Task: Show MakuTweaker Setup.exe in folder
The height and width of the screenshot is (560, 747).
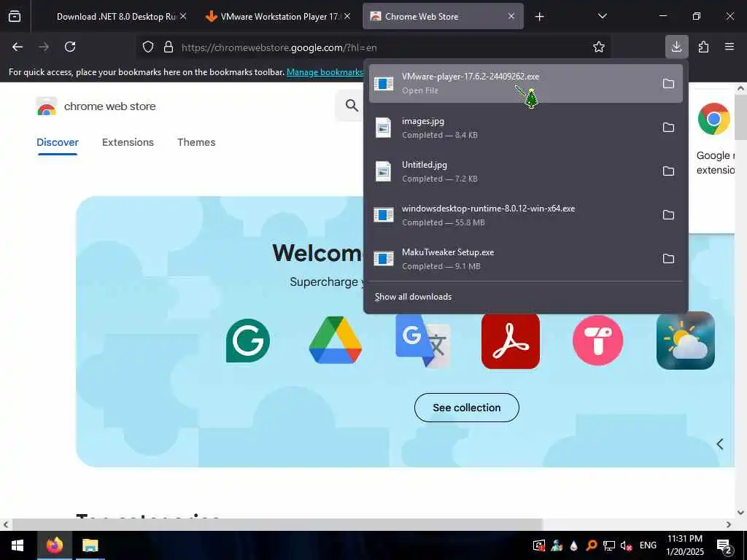Action: [668, 259]
